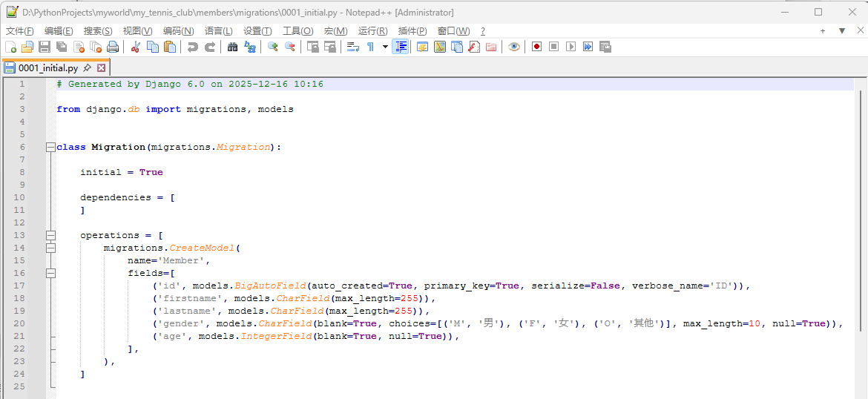Play back the recorded macro
Screen dimensions: 868x399
click(x=571, y=47)
